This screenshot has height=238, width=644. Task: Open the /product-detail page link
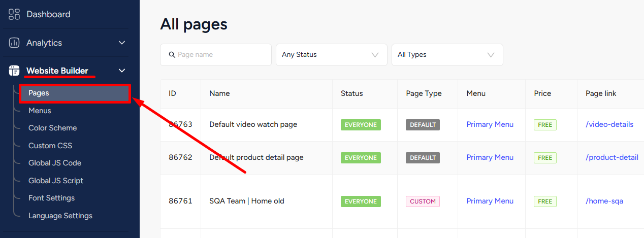(612, 157)
